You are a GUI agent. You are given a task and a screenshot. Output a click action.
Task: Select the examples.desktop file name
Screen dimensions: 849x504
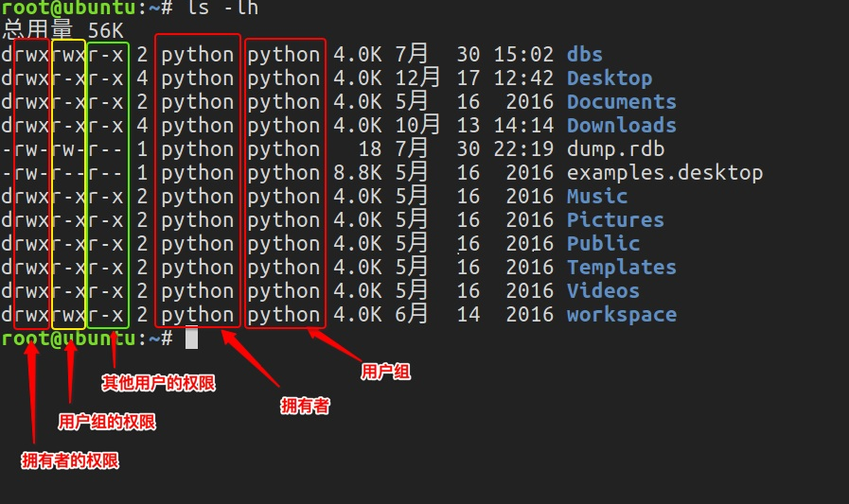[664, 173]
